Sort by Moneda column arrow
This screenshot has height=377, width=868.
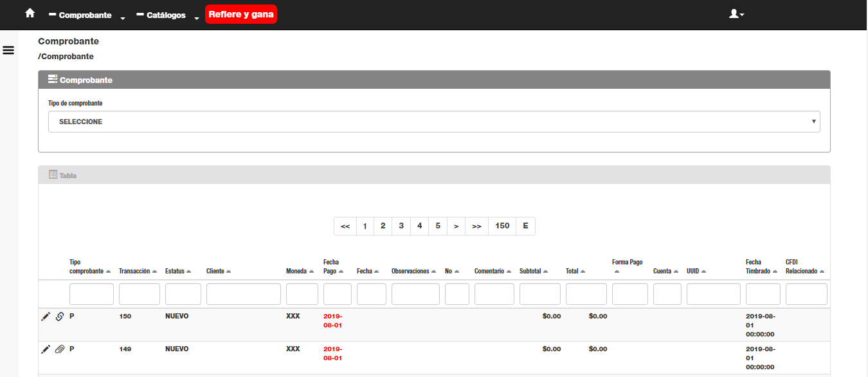pos(312,271)
